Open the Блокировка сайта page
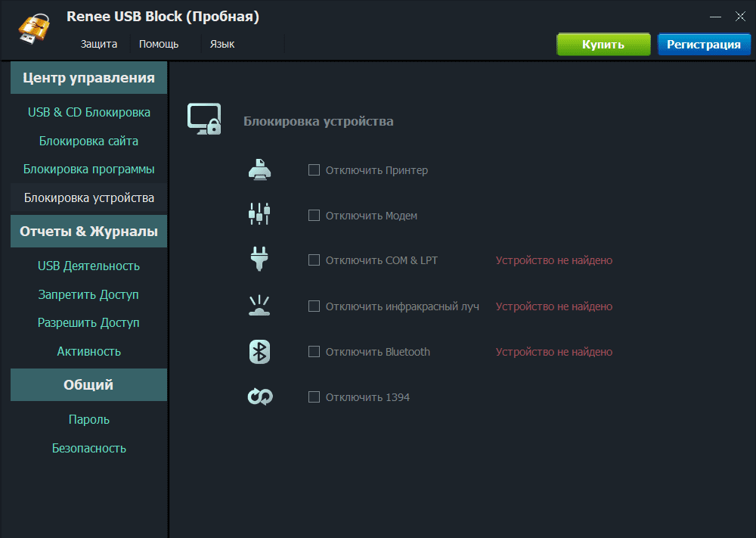This screenshot has width=756, height=538. pos(89,141)
